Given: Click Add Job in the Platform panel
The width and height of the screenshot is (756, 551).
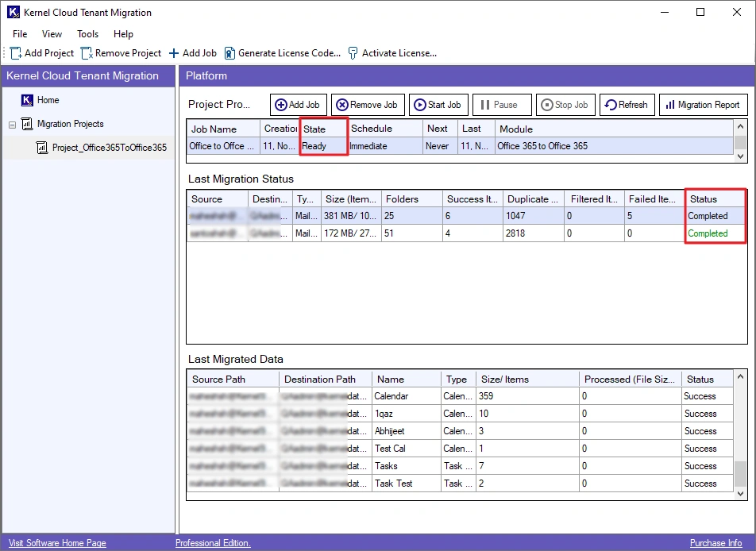Looking at the screenshot, I should (298, 105).
